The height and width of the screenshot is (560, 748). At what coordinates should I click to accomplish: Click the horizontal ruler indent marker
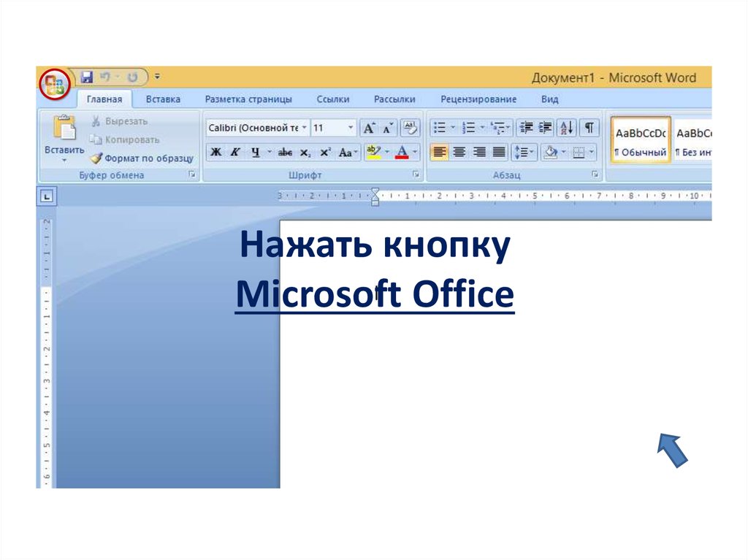375,196
